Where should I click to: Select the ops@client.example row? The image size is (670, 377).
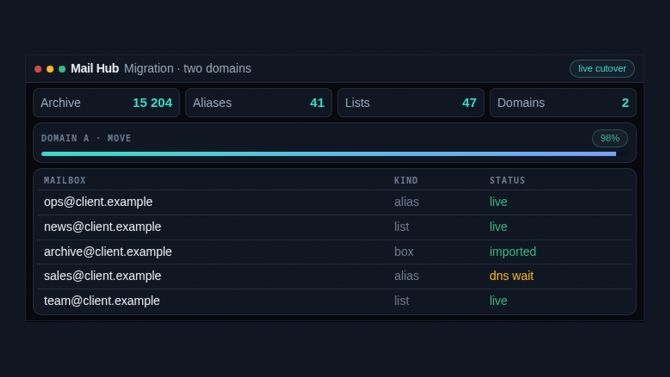[335, 202]
